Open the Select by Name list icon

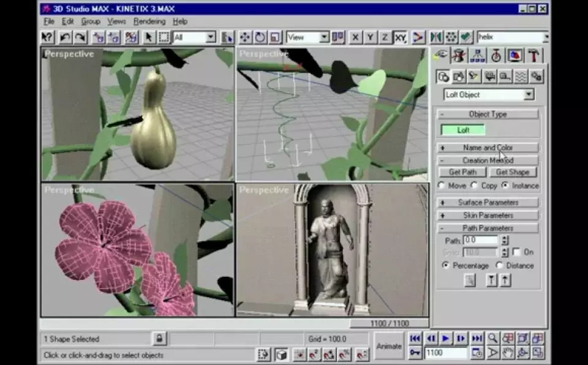pos(227,37)
